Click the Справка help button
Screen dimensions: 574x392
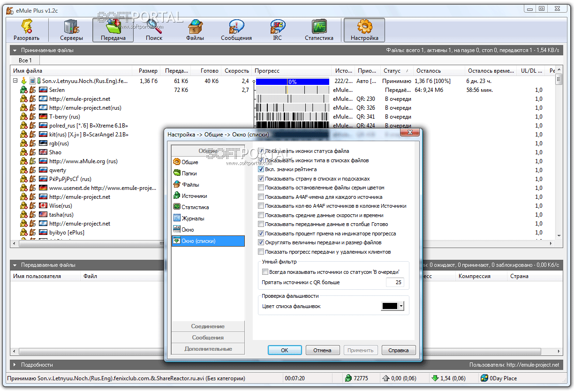click(399, 350)
